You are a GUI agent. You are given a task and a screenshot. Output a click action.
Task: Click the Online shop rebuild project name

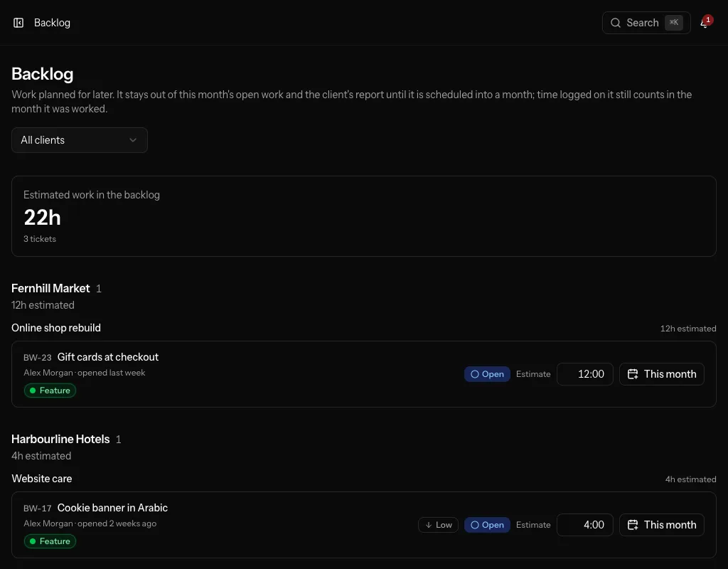(56, 328)
